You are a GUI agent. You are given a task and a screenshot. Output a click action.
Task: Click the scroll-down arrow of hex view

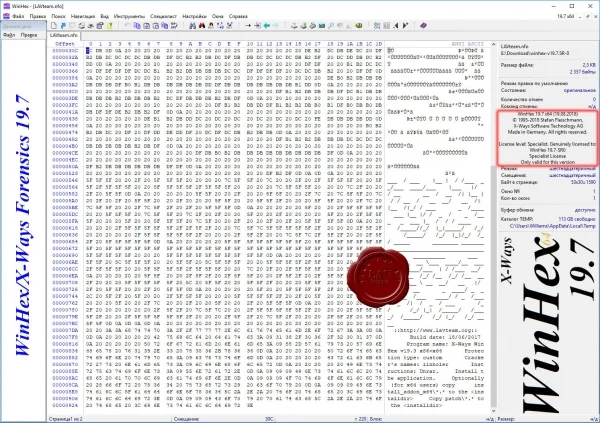click(493, 411)
